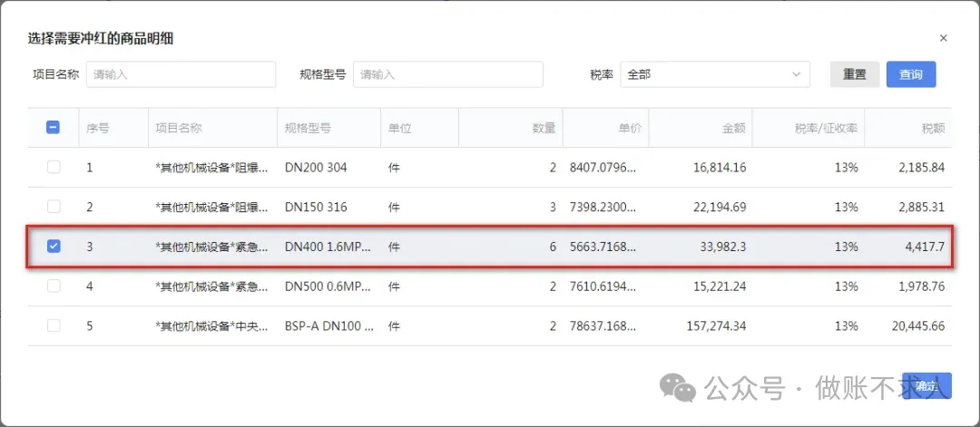Click the amount 22,194.69

pyautogui.click(x=718, y=207)
